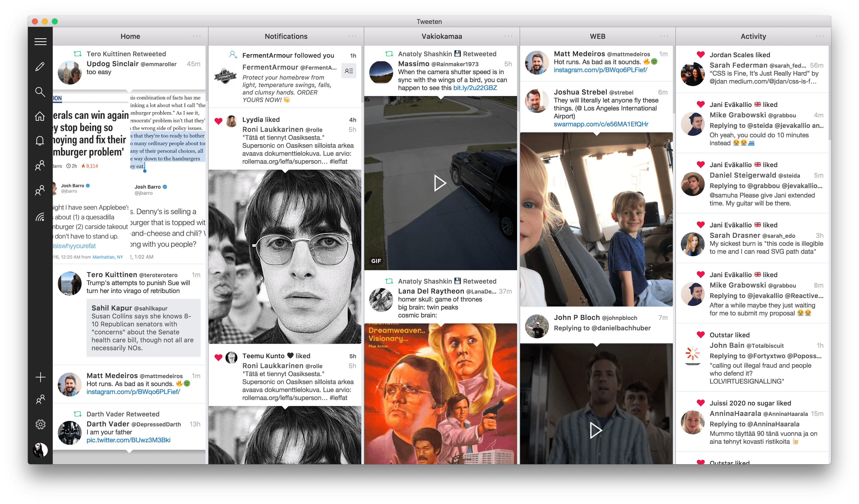Open the bit.ly/2u22GBZ link
859x504 pixels.
[475, 88]
